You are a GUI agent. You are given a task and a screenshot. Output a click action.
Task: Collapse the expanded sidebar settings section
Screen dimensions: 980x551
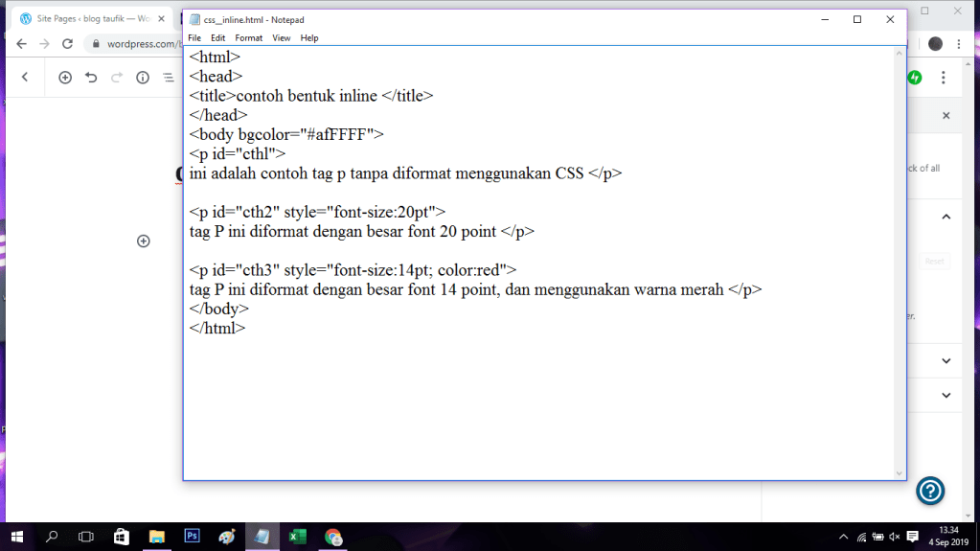[x=946, y=218]
